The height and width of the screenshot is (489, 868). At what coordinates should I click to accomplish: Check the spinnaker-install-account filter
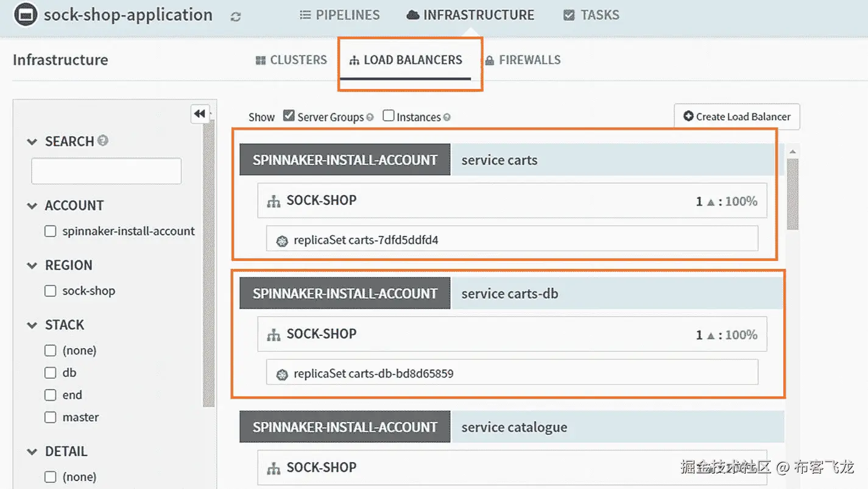coord(51,232)
